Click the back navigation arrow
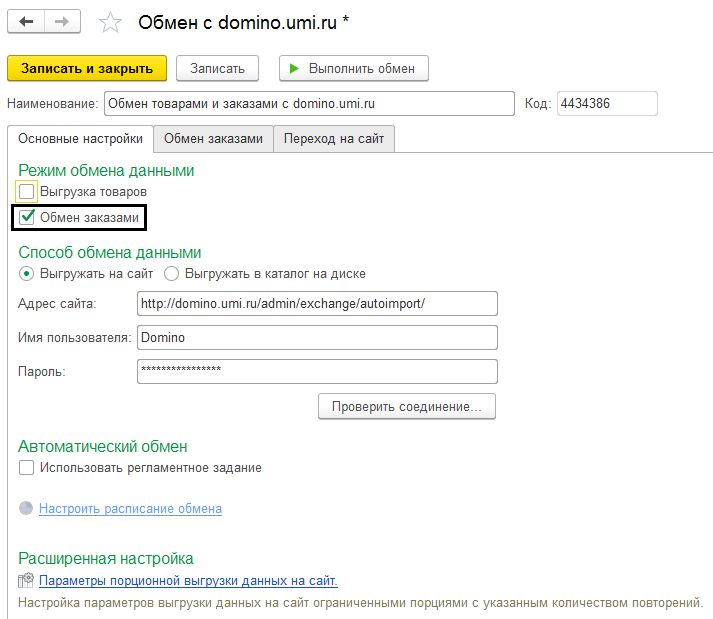Screen dimensions: 713x619 (27, 21)
